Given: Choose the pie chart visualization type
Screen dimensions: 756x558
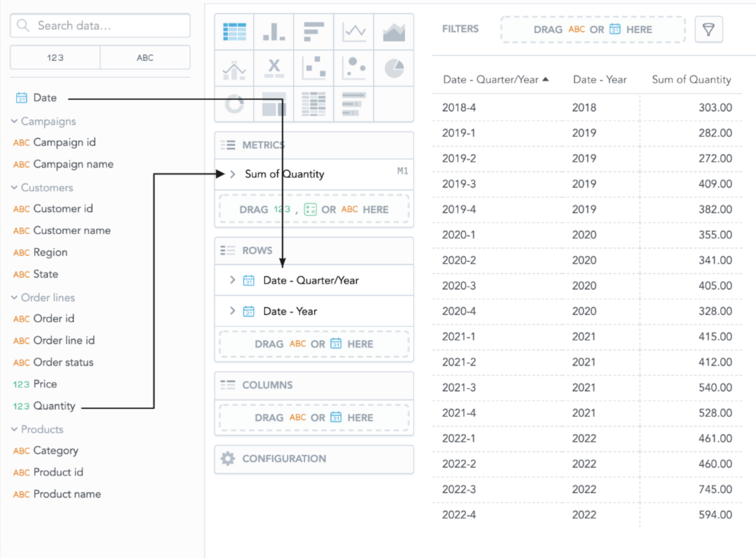Looking at the screenshot, I should point(394,68).
